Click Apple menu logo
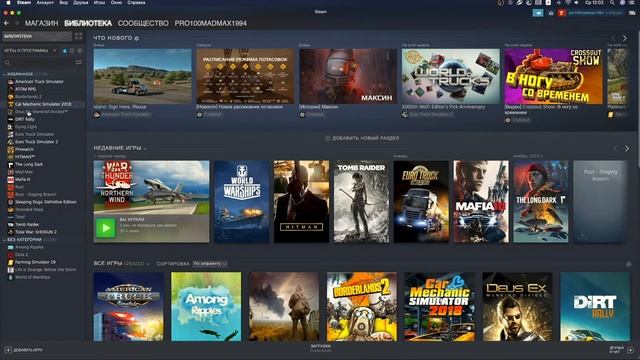 pos(8,3)
